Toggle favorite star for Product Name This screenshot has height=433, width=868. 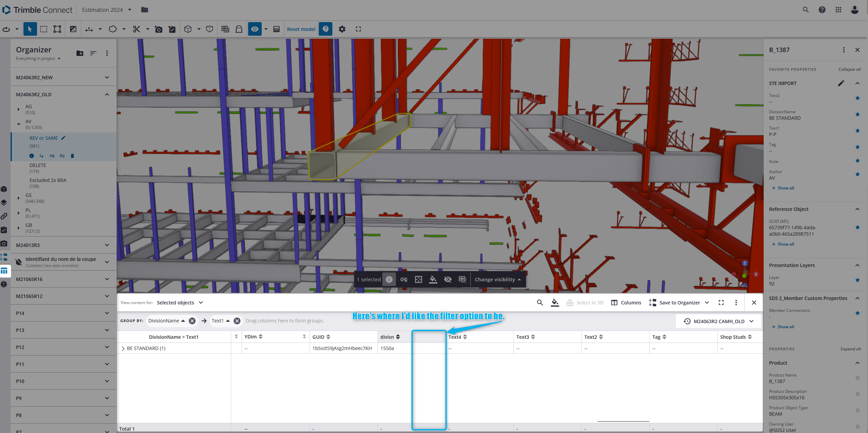tap(857, 378)
